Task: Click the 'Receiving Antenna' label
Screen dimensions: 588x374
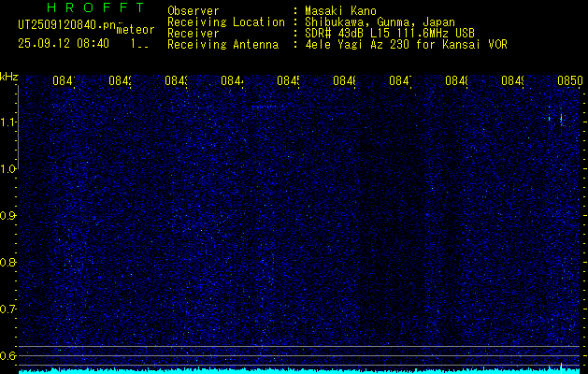Action: (223, 45)
